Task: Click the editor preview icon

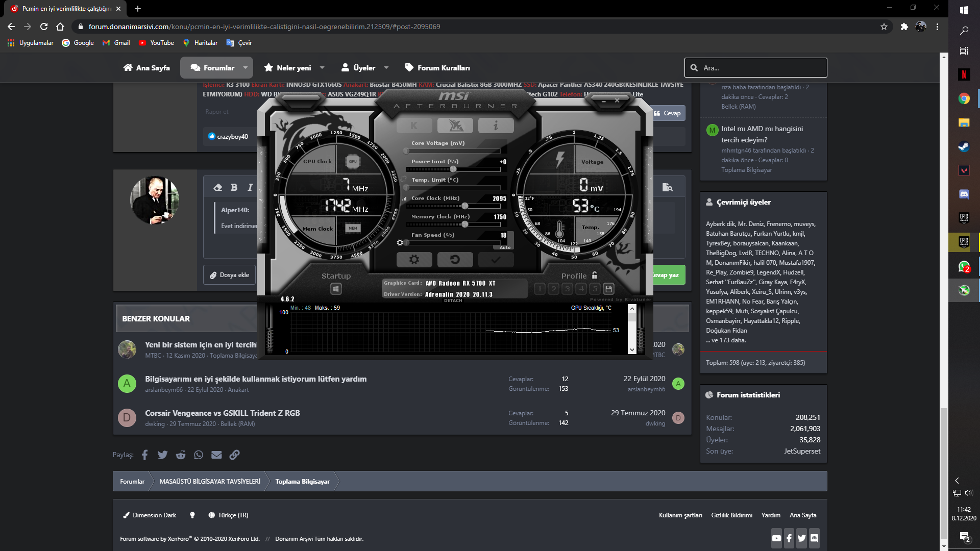Action: click(x=668, y=187)
